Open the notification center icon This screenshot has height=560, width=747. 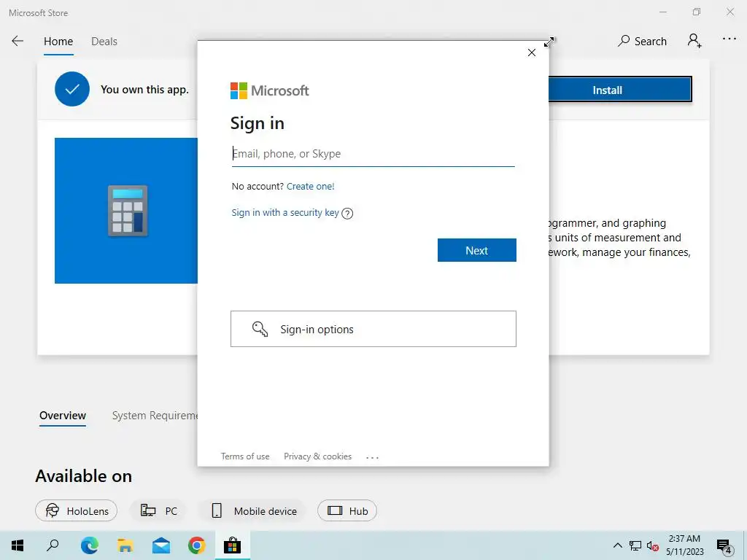[724, 546]
